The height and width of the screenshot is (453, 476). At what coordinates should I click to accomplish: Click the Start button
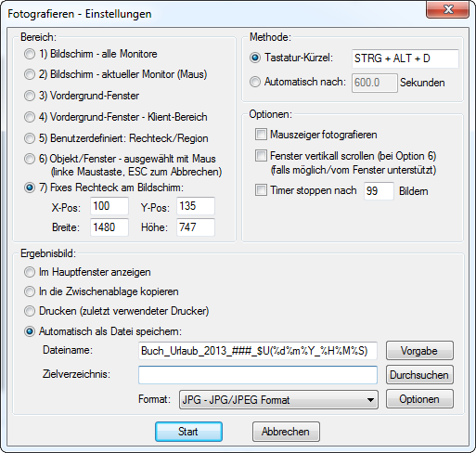(188, 432)
